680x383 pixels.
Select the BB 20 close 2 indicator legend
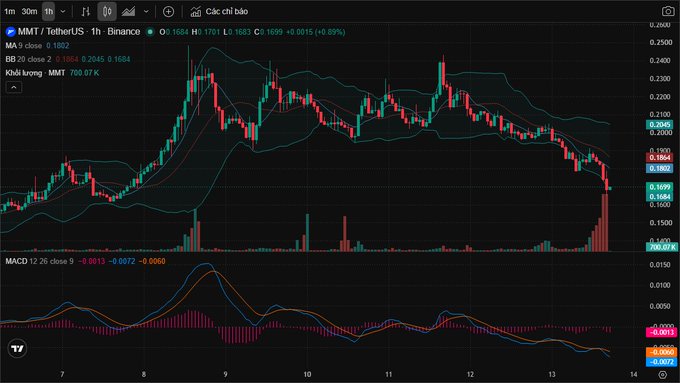[x=28, y=59]
